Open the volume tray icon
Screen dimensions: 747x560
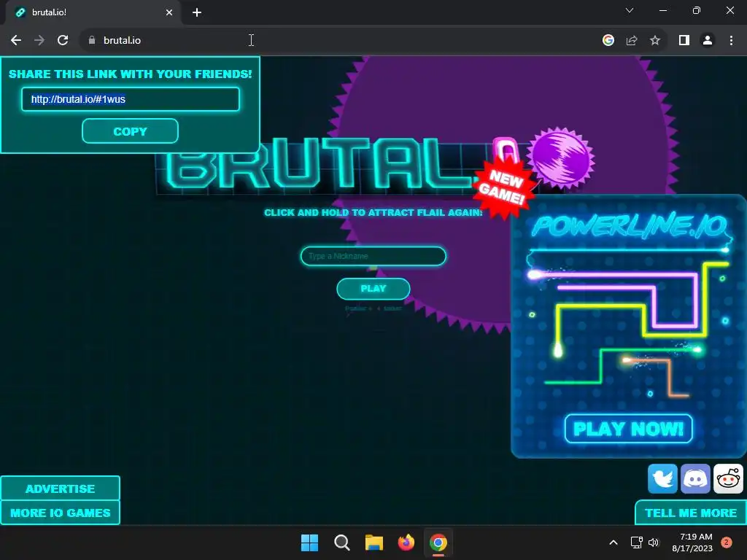pyautogui.click(x=654, y=542)
